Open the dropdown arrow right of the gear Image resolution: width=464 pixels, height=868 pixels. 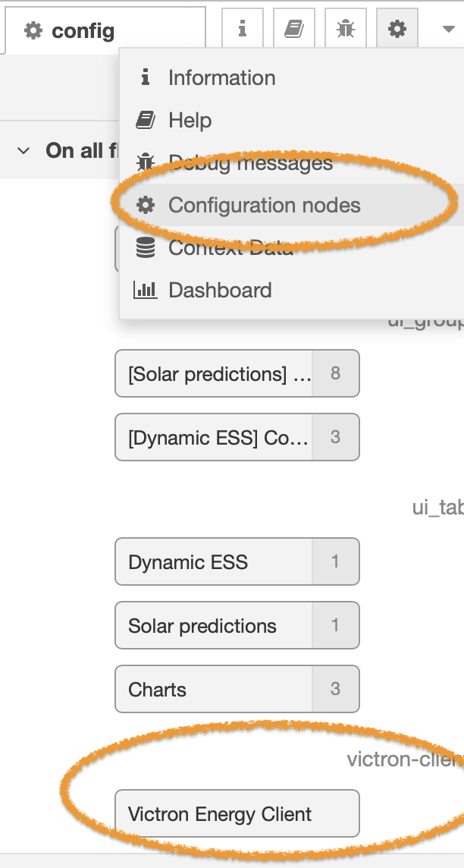pos(447,27)
